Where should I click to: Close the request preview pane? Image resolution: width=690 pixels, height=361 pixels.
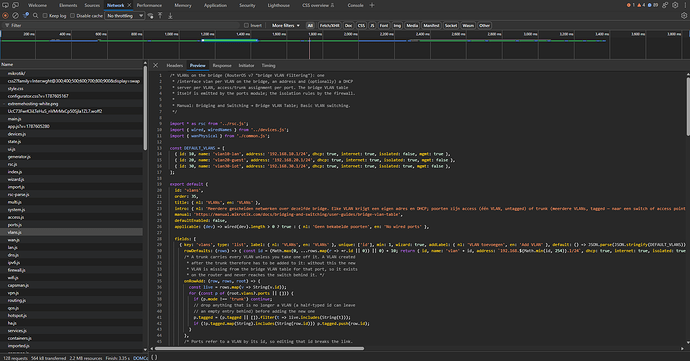[x=155, y=65]
